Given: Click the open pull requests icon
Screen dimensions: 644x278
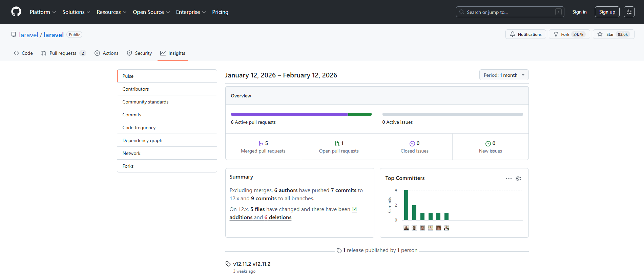Looking at the screenshot, I should coord(337,144).
